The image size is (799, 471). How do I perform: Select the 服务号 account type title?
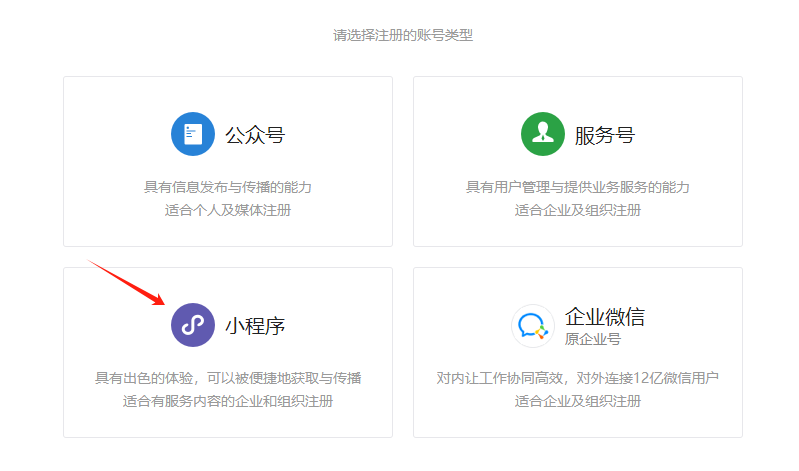coord(605,135)
